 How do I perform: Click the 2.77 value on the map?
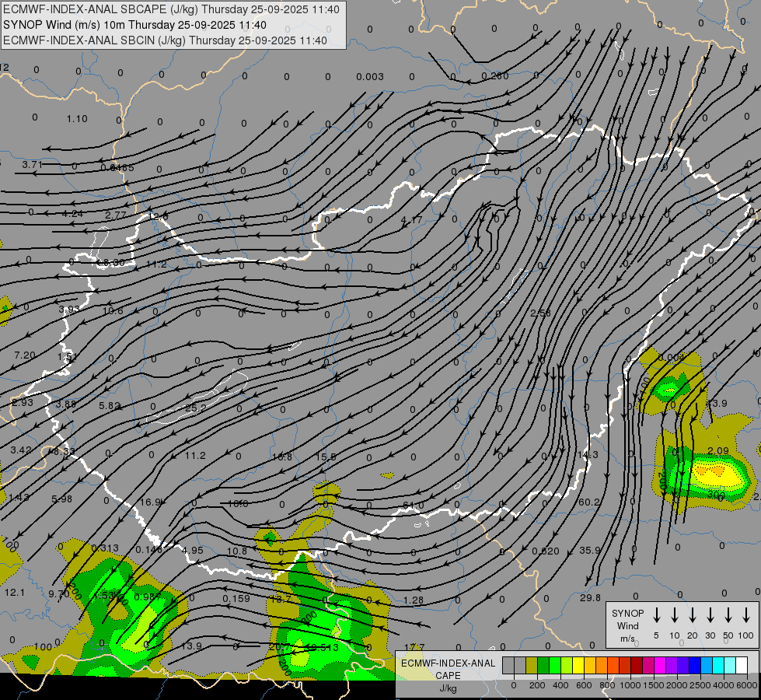click(x=116, y=215)
